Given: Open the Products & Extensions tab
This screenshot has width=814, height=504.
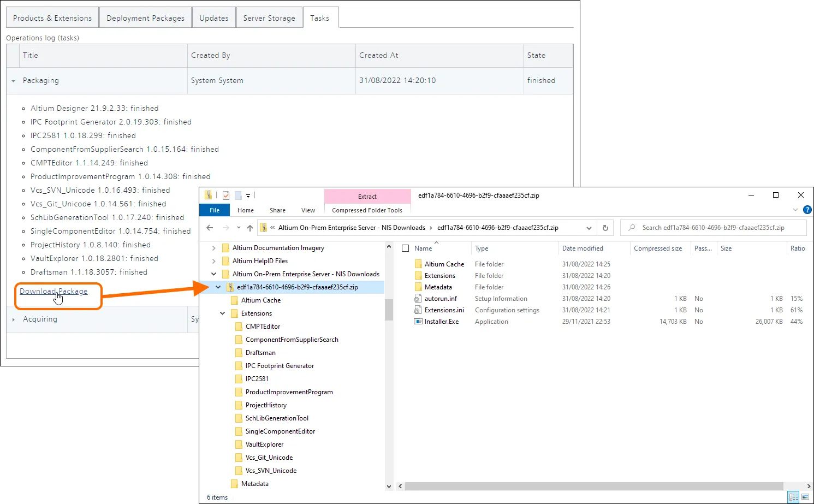Looking at the screenshot, I should click(x=52, y=18).
